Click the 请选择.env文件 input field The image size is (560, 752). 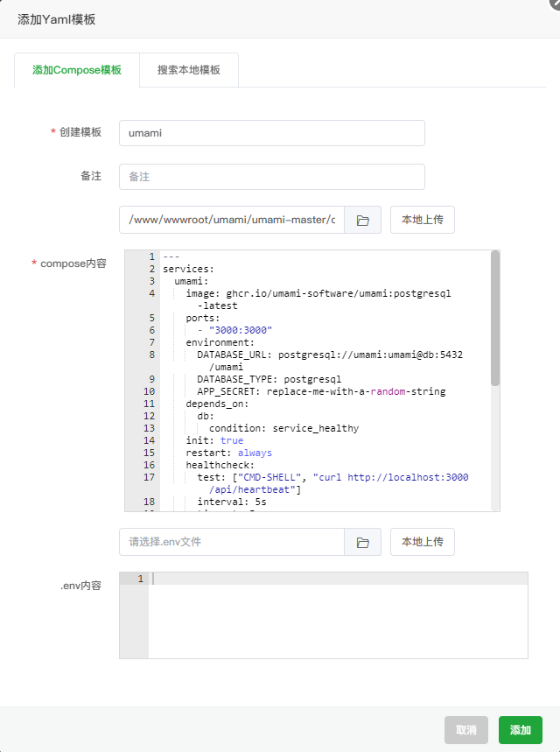pos(232,543)
